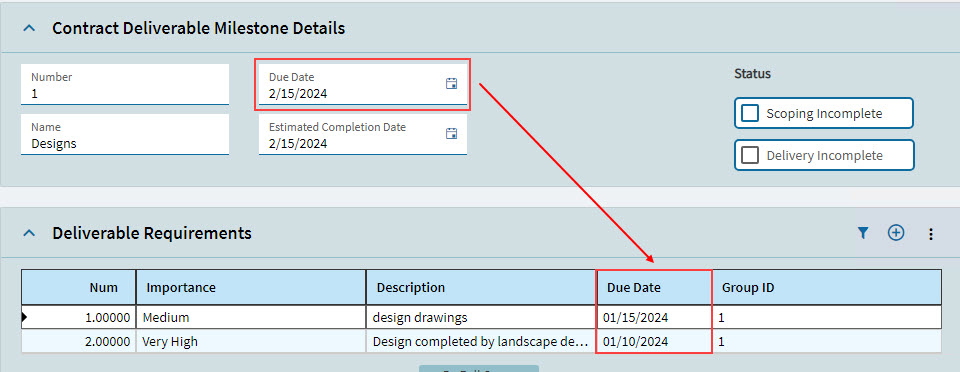Filter the Deliverable Requirements list
960x372 pixels.
tap(863, 232)
